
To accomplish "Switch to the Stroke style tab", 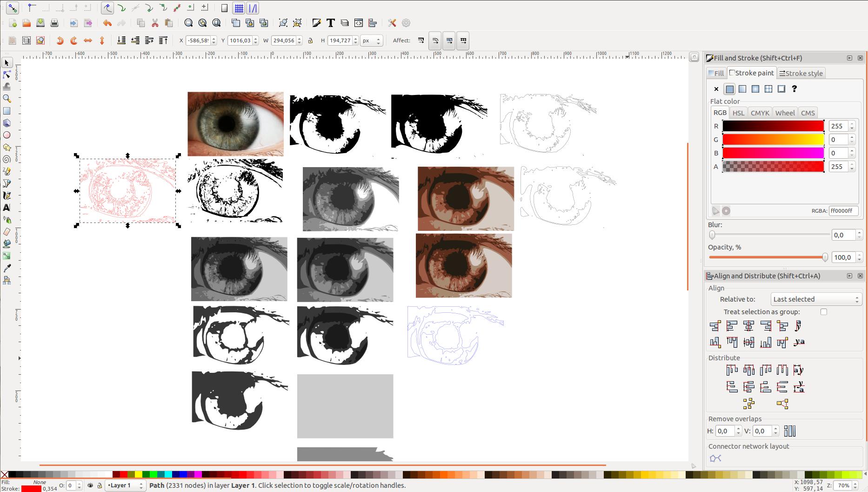I will pos(801,73).
